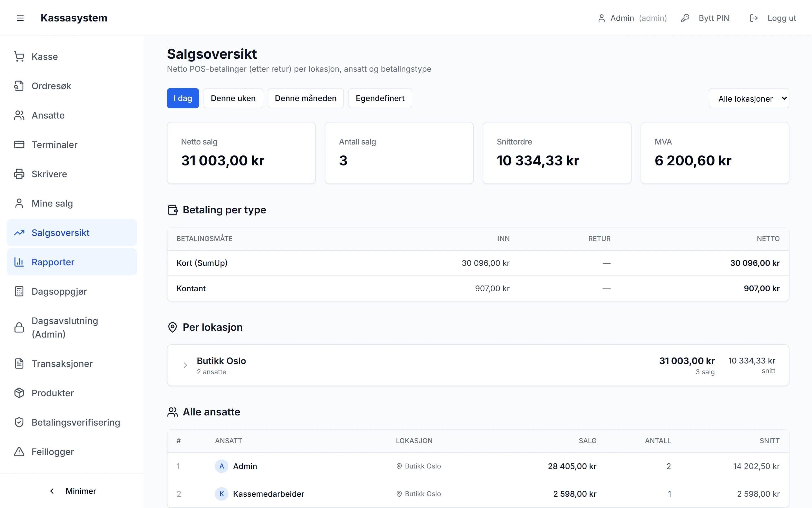Click the Admin avatar letter A
Viewport: 812px width, 508px height.
(x=221, y=466)
